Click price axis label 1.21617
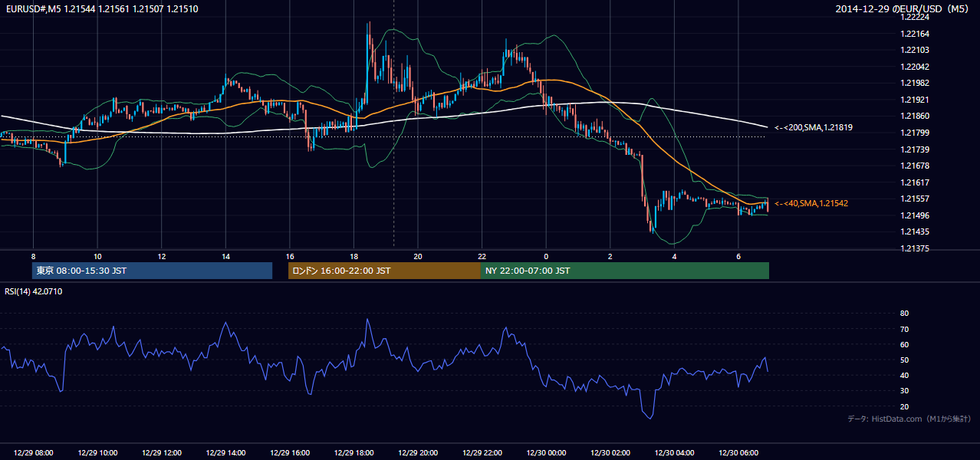This screenshot has width=980, height=460. (914, 182)
